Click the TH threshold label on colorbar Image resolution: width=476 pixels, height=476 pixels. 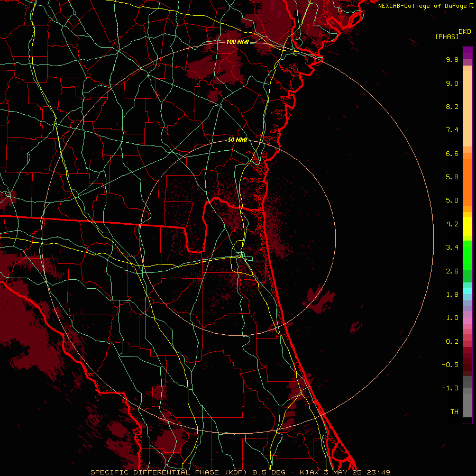click(454, 412)
